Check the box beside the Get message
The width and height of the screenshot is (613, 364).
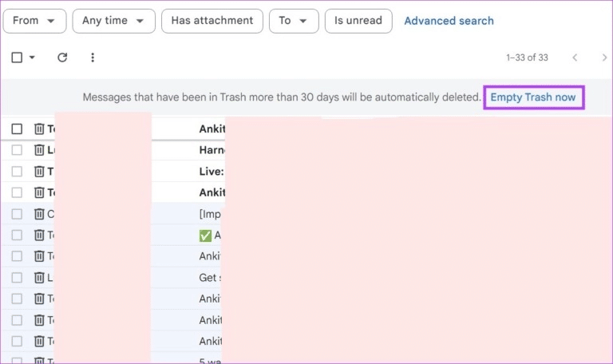(17, 278)
